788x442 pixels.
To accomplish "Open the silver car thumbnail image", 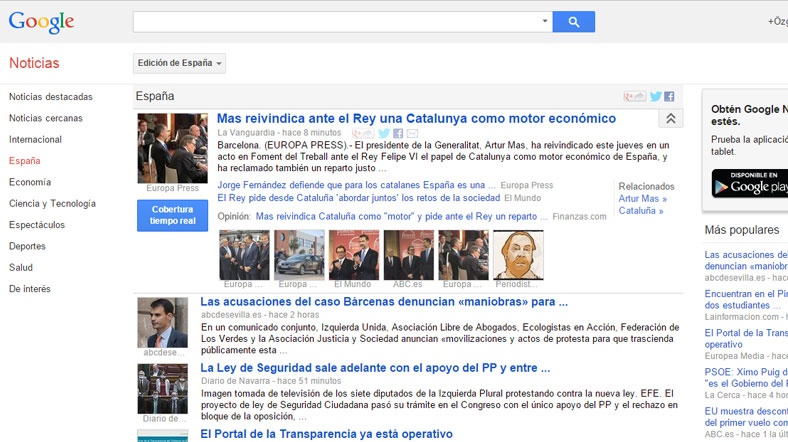I will (x=299, y=255).
